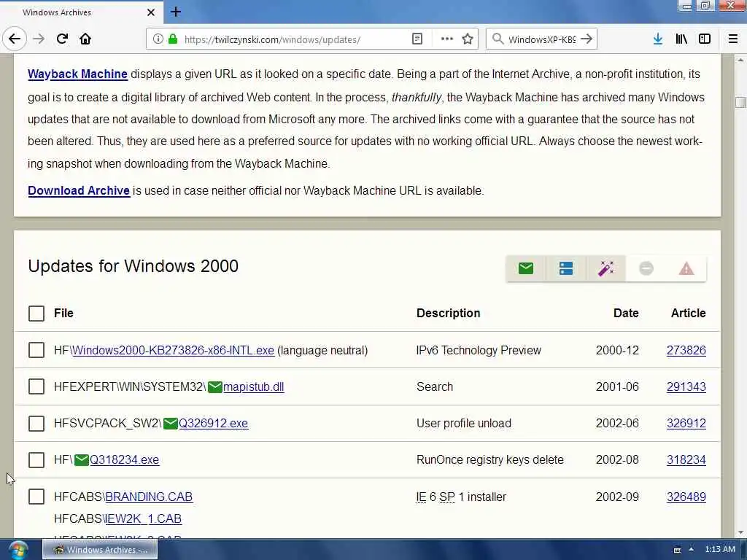Open the IEW2K_1.CAB file link
Image resolution: width=747 pixels, height=560 pixels.
143,518
